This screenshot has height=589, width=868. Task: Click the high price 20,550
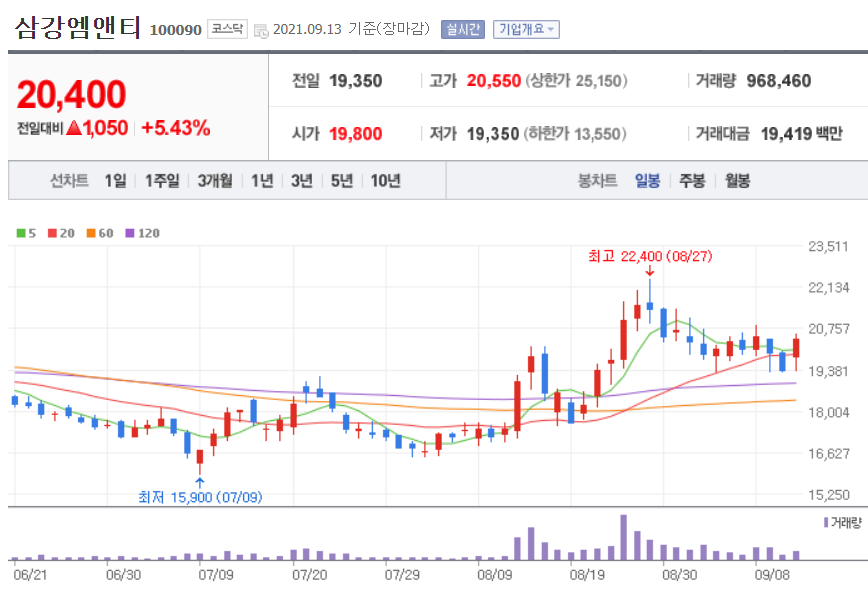494,81
